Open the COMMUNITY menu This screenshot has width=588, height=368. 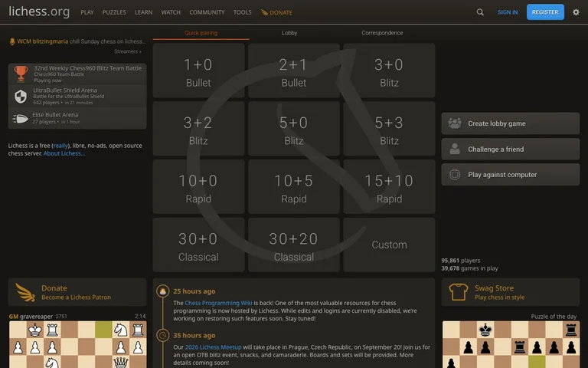point(207,12)
